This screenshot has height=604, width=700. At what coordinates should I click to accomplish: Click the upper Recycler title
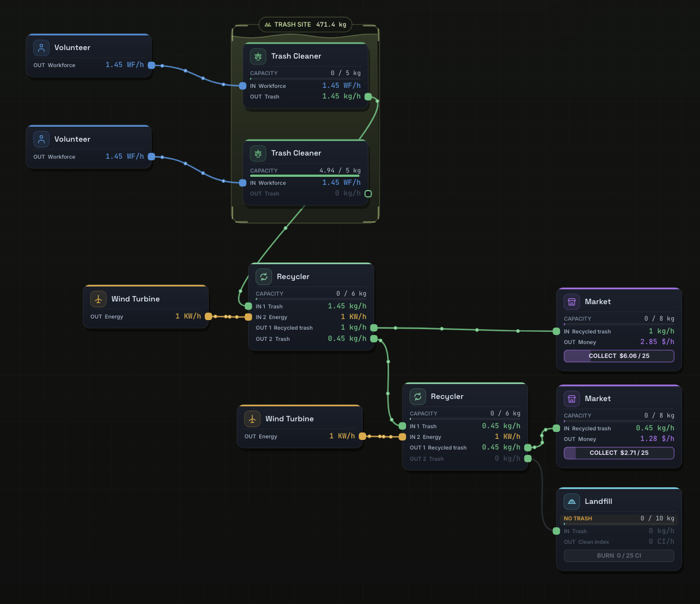point(293,276)
